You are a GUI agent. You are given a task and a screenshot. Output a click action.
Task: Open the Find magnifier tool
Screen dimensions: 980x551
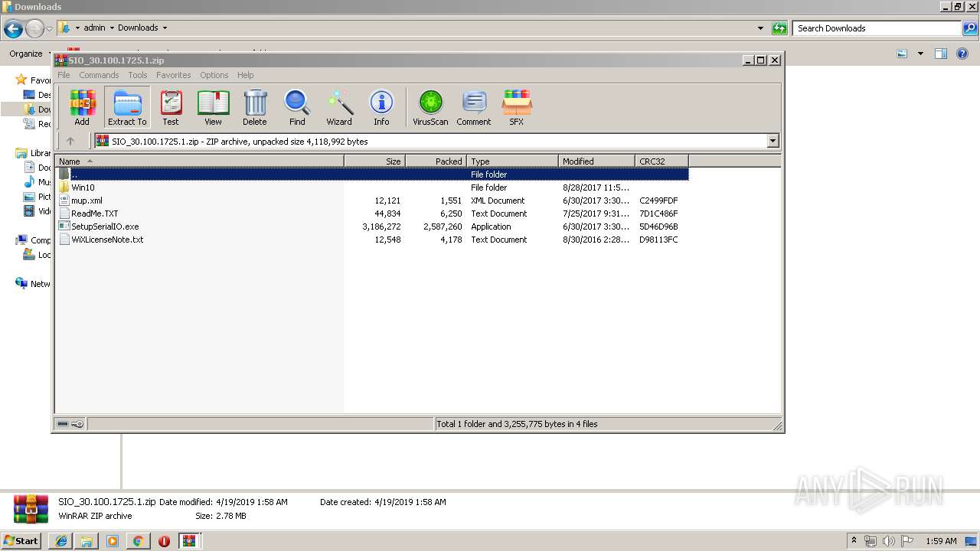(x=297, y=107)
